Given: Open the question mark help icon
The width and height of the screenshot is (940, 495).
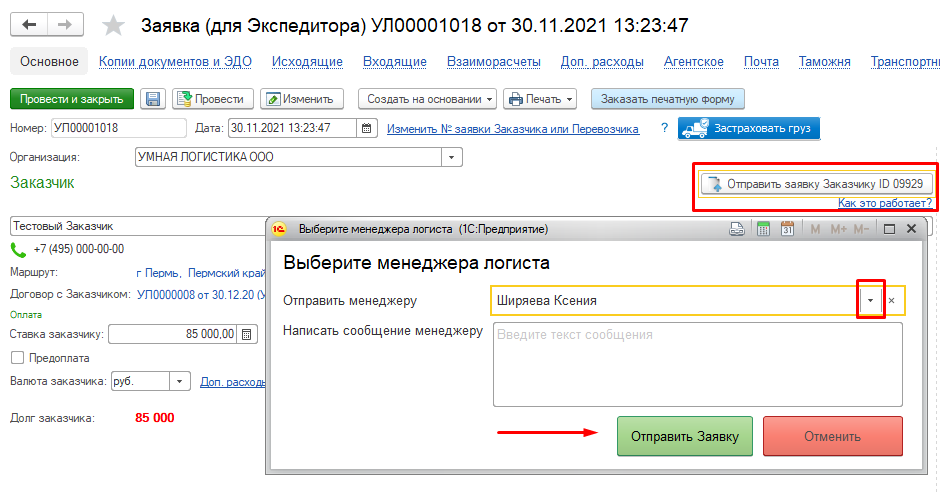Looking at the screenshot, I should [664, 128].
